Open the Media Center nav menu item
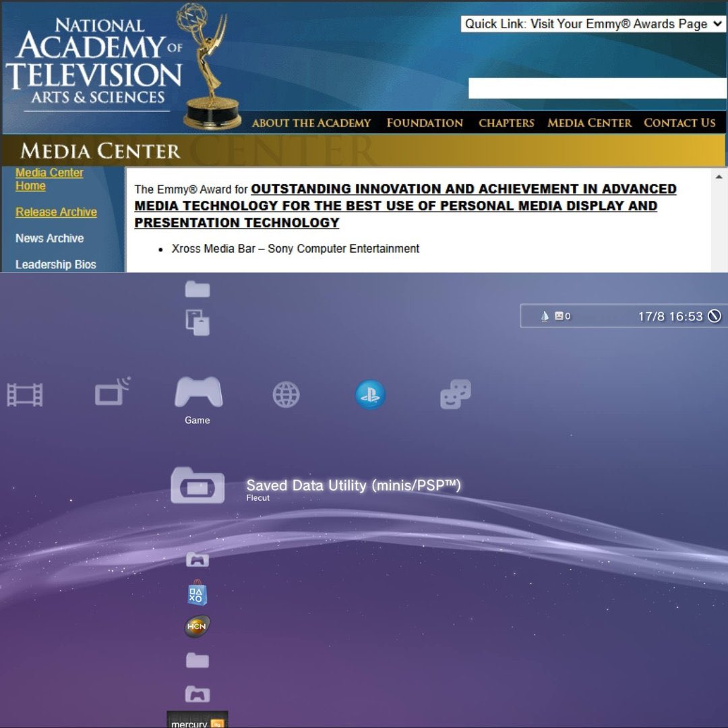 tap(589, 123)
